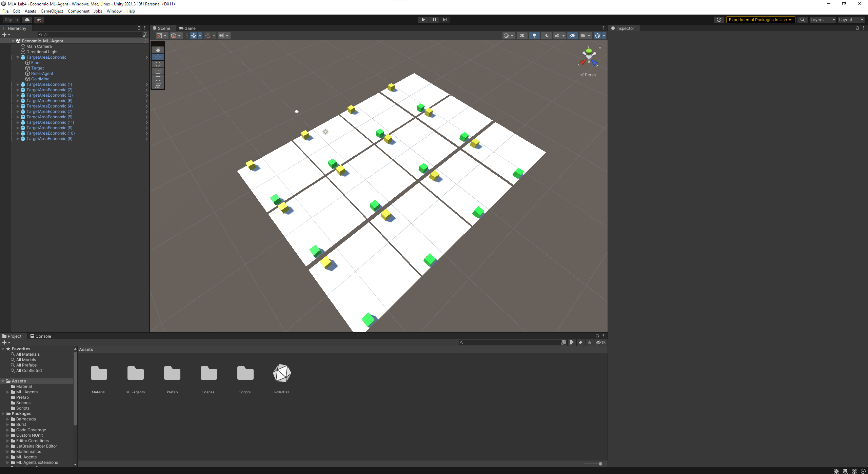Toggle 2D view mode in the Scene toolbar

[x=522, y=36]
